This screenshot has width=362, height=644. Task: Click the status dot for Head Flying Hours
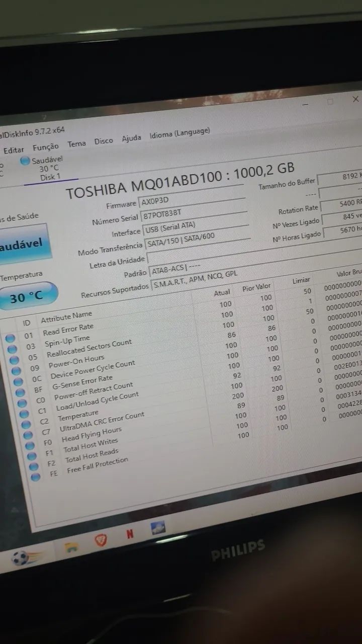click(x=30, y=445)
